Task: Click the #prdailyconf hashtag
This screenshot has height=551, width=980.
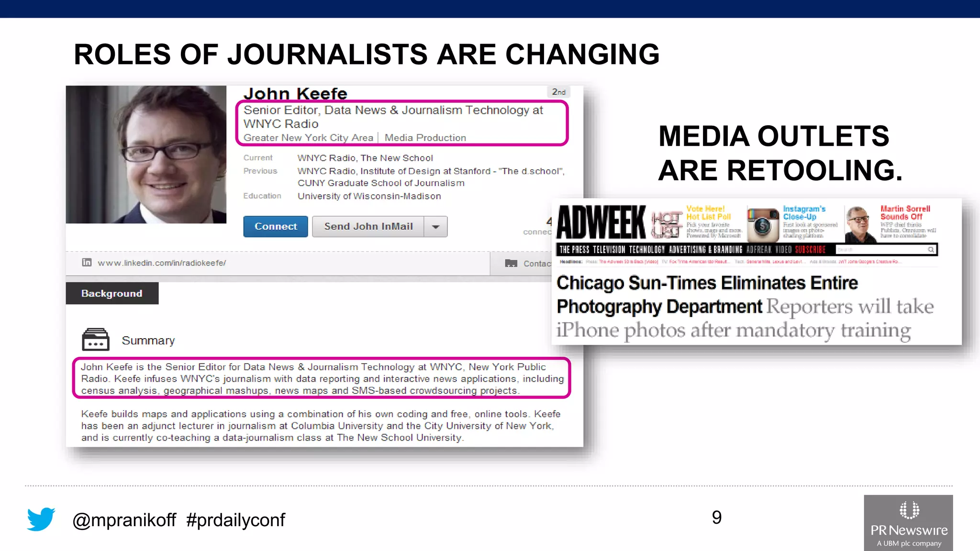Action: pyautogui.click(x=235, y=520)
